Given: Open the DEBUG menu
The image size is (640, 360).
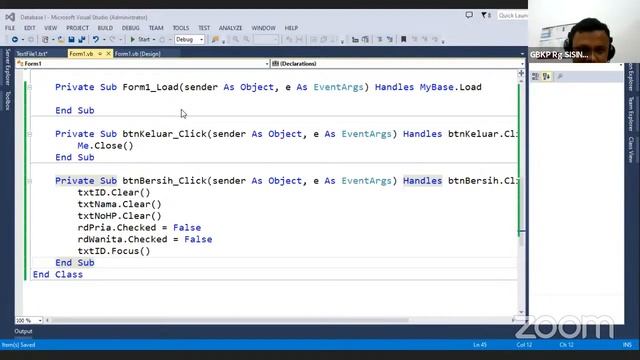Looking at the screenshot, I should pos(131,28).
